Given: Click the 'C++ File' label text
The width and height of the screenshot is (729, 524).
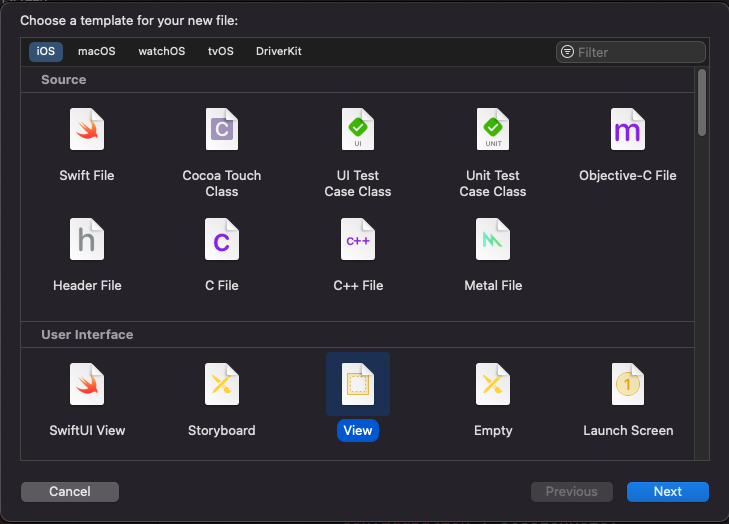Looking at the screenshot, I should [358, 285].
